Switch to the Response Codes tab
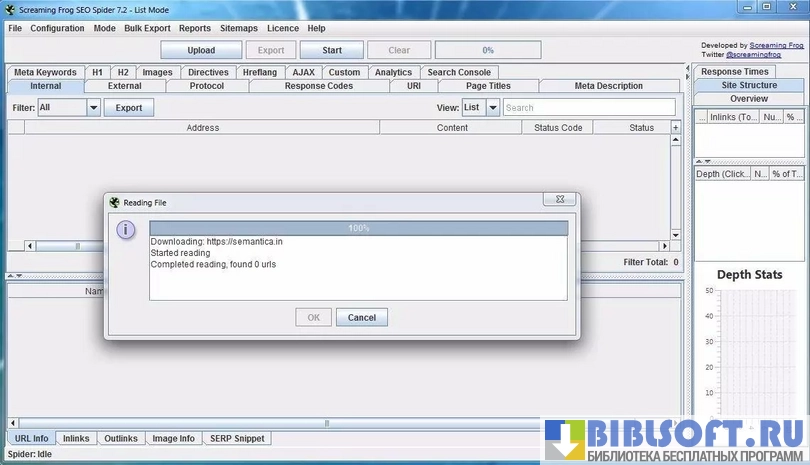The width and height of the screenshot is (810, 465). click(318, 86)
